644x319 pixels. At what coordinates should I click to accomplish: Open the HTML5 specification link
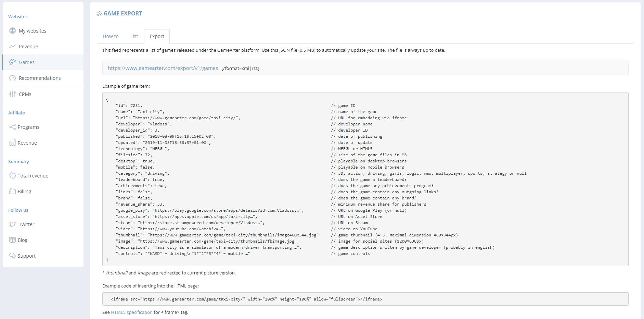(x=132, y=312)
